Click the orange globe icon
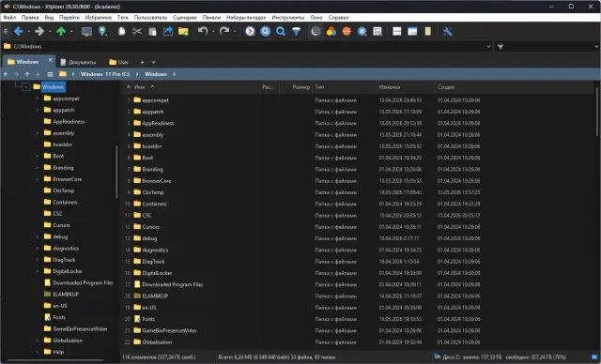 347,31
